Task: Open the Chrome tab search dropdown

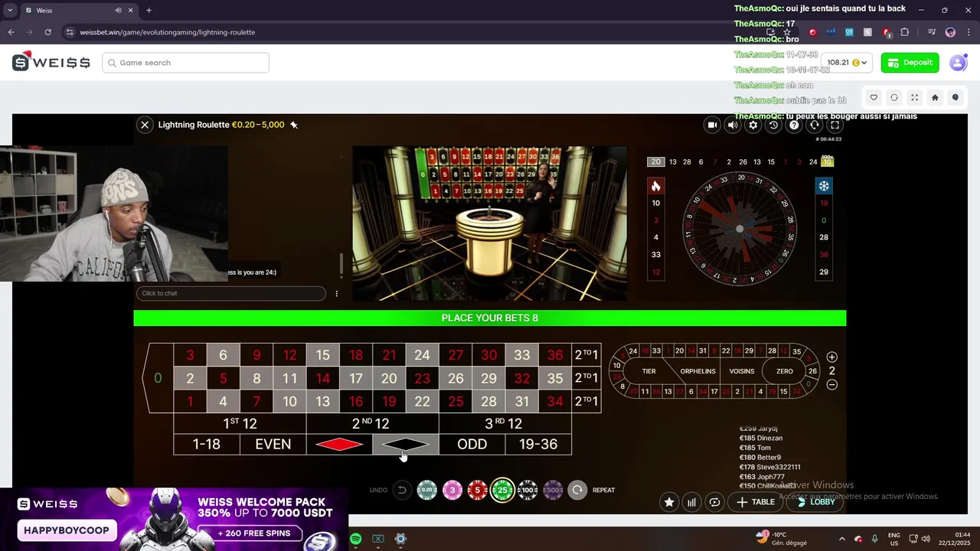Action: click(x=10, y=10)
